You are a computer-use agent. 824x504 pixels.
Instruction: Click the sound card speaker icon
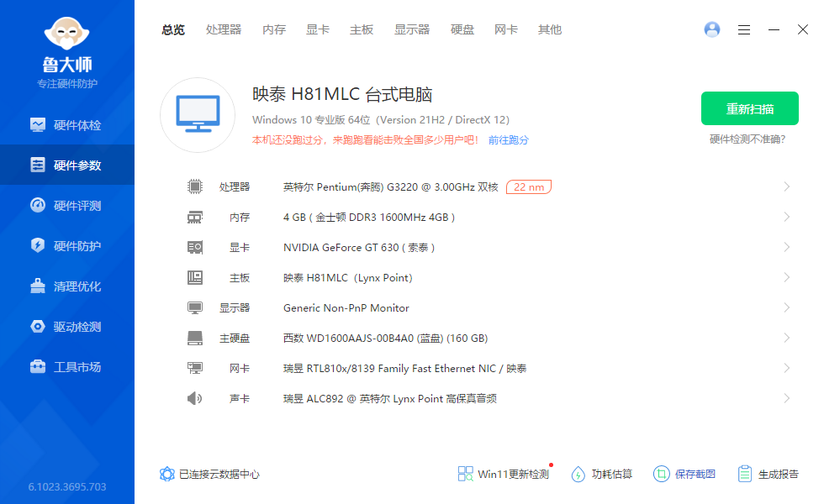194,398
